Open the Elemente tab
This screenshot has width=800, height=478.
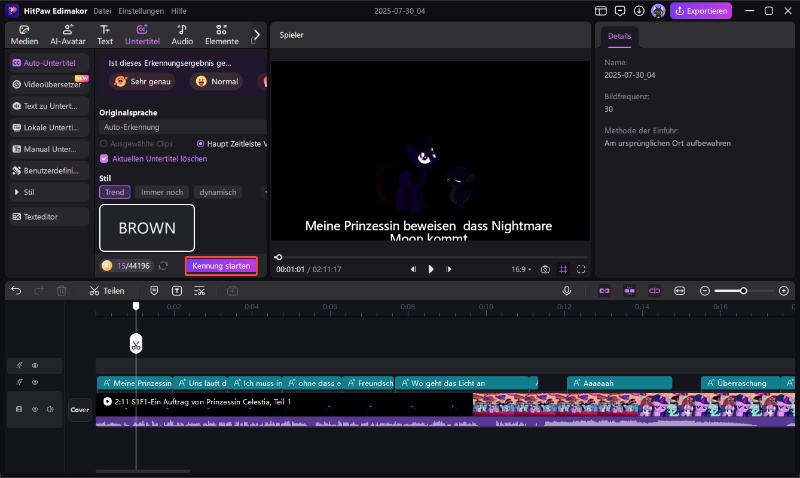pos(221,35)
